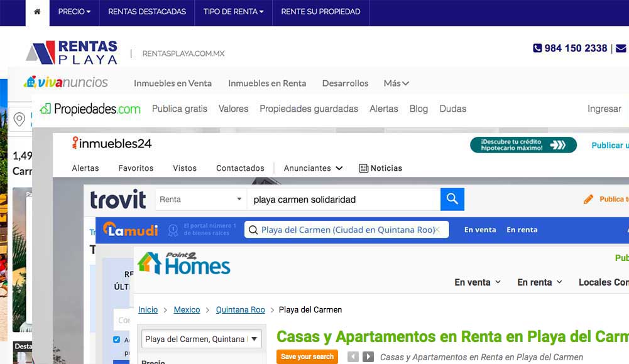Click the blue magnifying glass to search Trovit
Viewport: 629px width, 364px height.
point(452,199)
